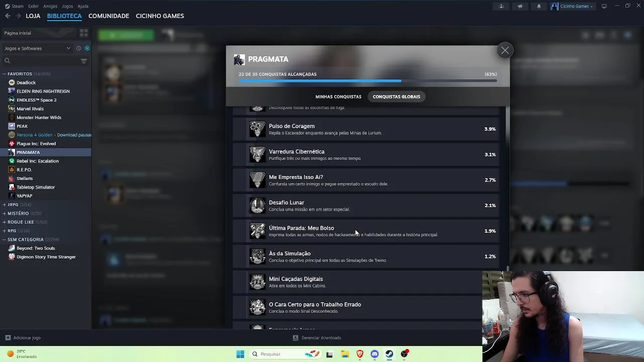The height and width of the screenshot is (362, 644).
Task: Open the collections grid view icon
Action: point(84,33)
